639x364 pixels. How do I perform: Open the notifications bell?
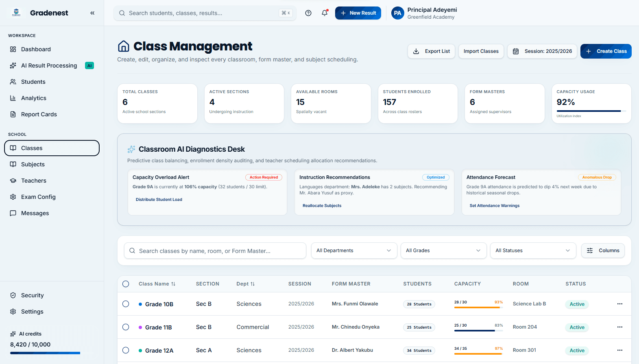(x=325, y=13)
